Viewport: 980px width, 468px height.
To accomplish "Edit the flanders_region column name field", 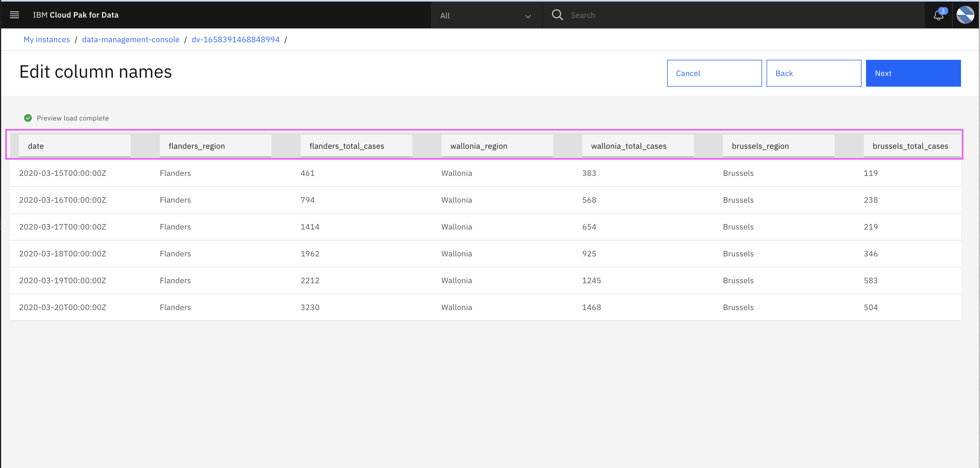I will pyautogui.click(x=216, y=146).
